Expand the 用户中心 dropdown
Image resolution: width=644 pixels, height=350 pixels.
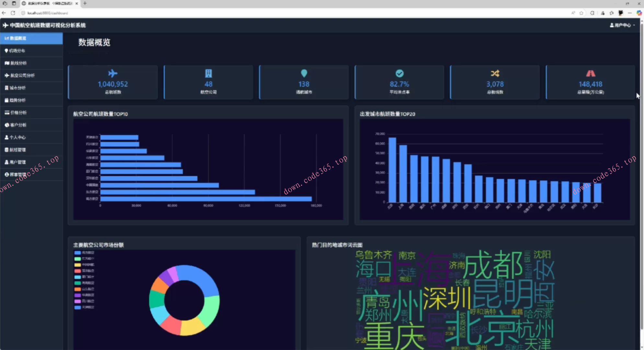(622, 25)
